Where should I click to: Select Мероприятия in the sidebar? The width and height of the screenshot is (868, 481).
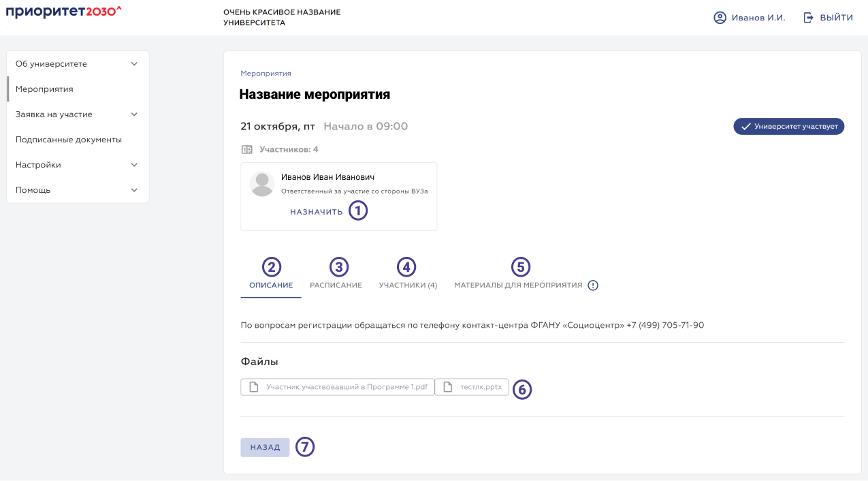[x=46, y=89]
